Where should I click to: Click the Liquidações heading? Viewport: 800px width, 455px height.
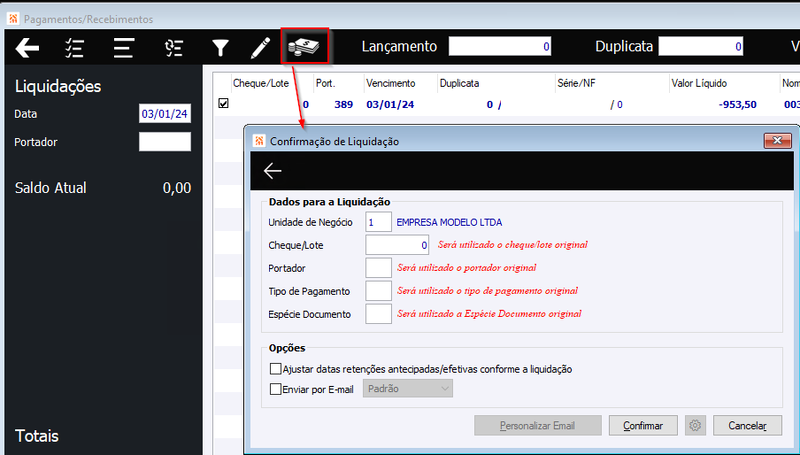click(x=58, y=86)
